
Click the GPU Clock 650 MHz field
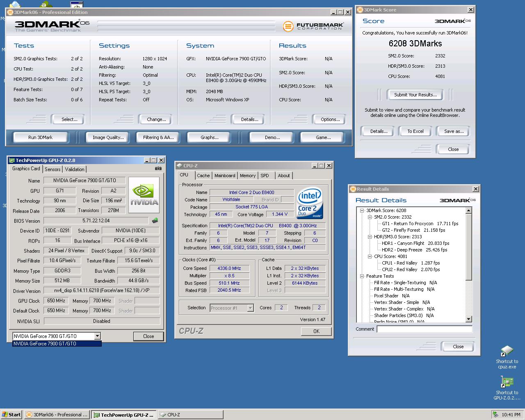[56, 301]
